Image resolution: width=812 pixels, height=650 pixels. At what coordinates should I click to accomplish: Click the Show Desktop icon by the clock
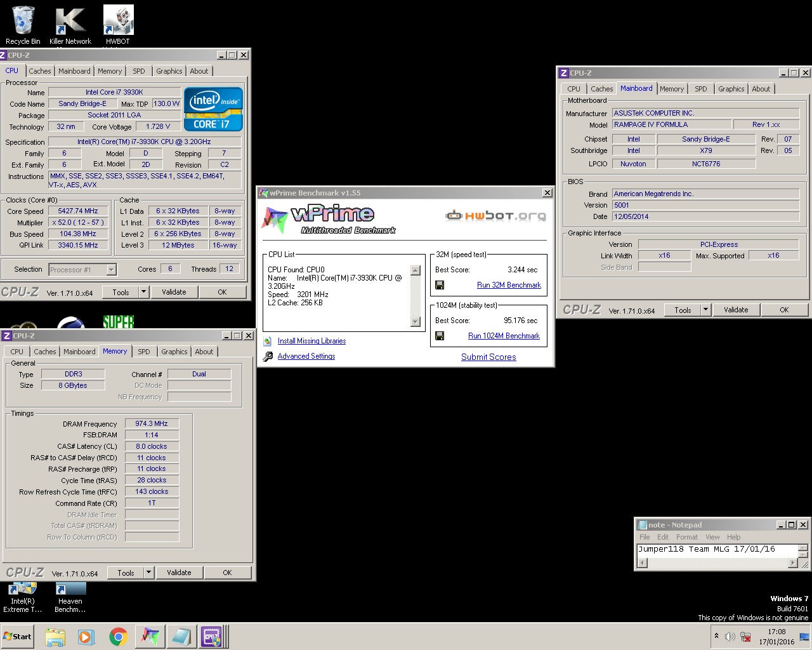click(x=805, y=637)
